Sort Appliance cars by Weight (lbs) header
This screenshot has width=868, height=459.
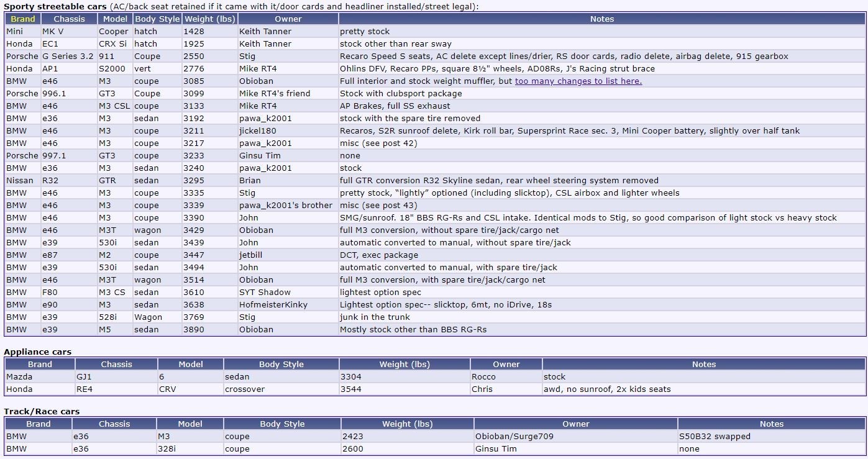404,365
